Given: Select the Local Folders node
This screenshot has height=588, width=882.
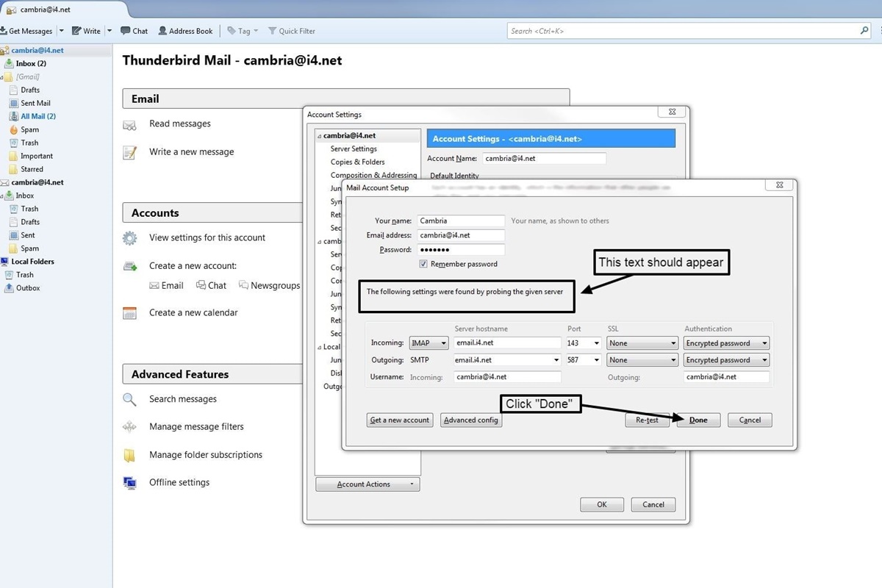Looking at the screenshot, I should [x=32, y=262].
